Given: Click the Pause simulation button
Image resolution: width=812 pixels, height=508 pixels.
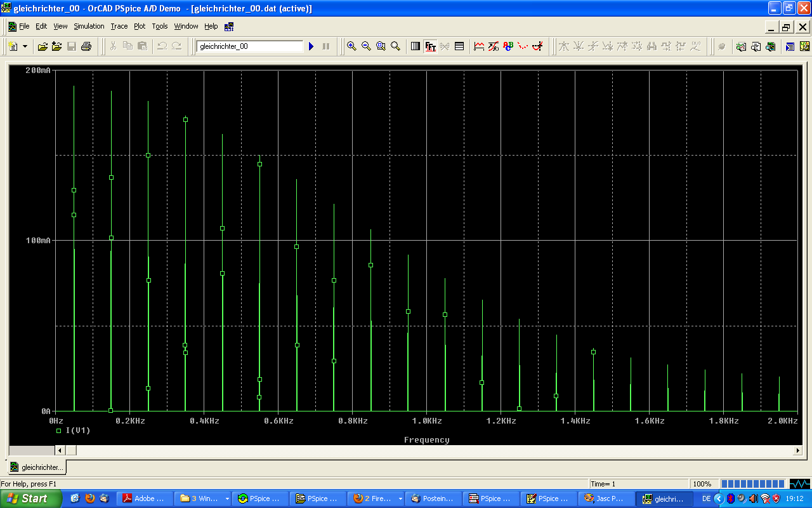Looking at the screenshot, I should 326,46.
